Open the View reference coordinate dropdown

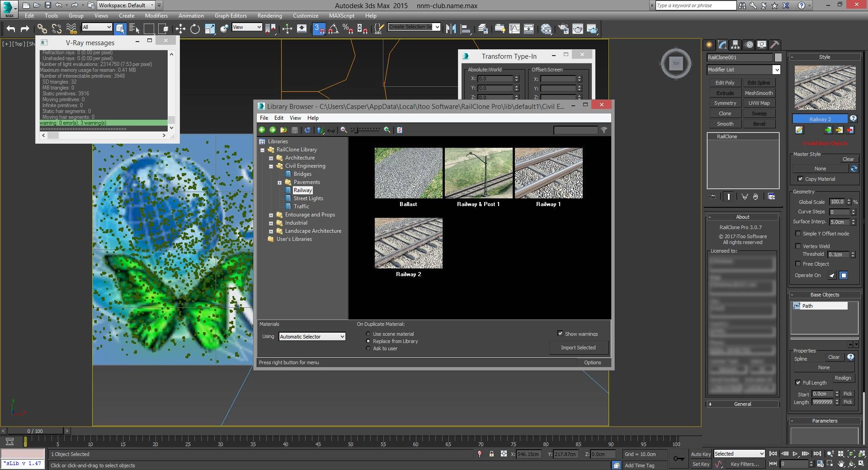pos(247,27)
